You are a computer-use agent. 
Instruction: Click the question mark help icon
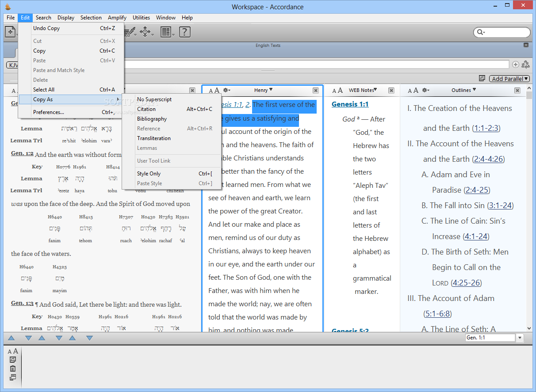click(x=185, y=32)
